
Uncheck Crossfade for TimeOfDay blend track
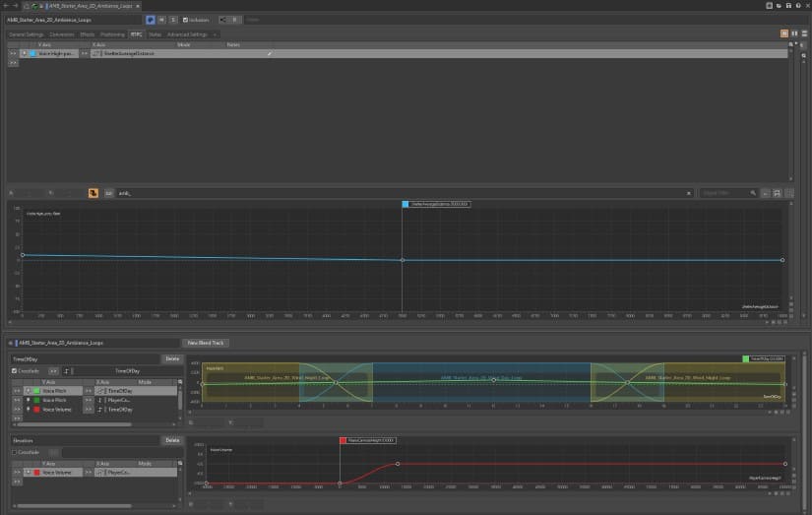(x=14, y=371)
